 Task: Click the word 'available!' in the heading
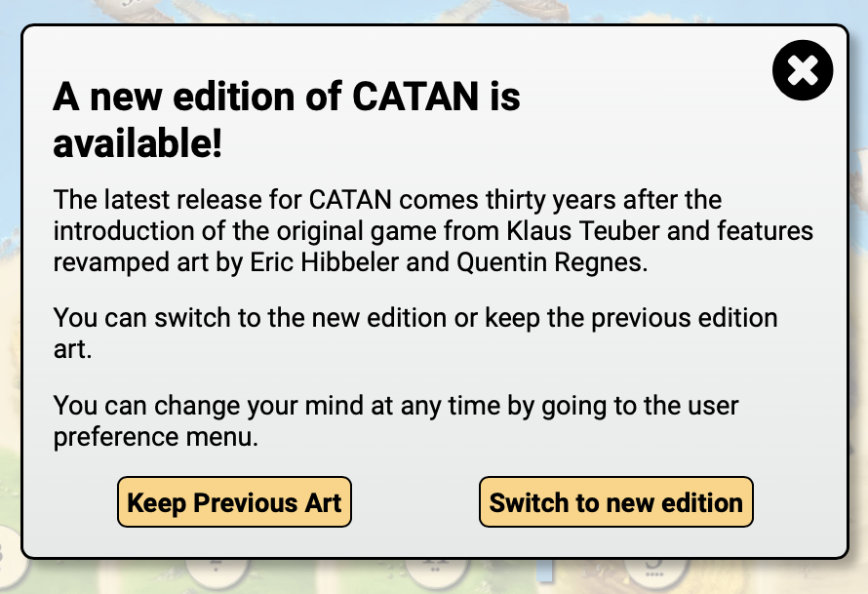138,143
